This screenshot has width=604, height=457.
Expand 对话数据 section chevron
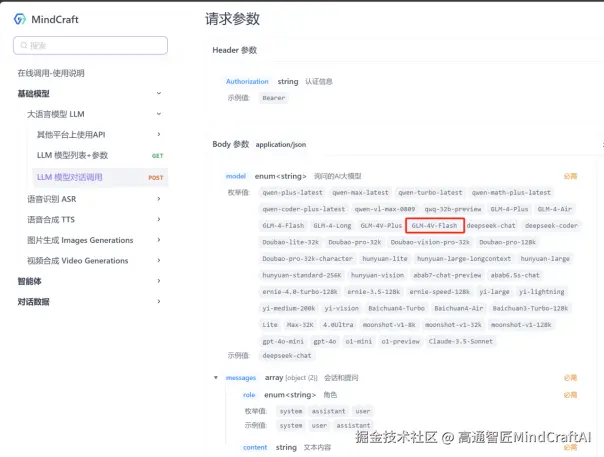159,301
